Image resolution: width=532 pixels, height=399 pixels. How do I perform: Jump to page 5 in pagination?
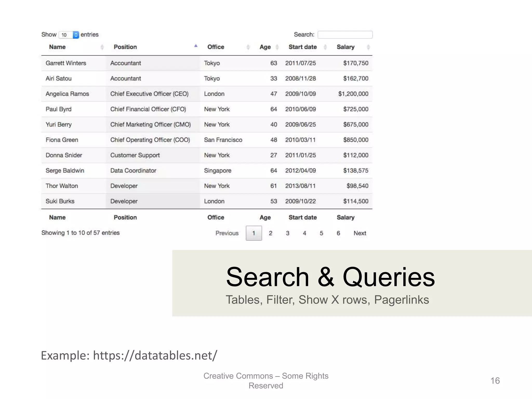coord(321,233)
